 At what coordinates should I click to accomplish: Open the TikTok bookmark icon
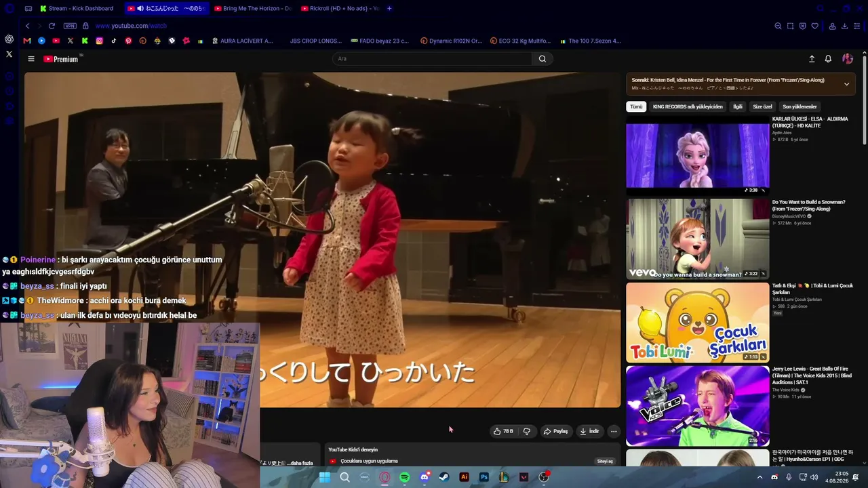pos(113,41)
